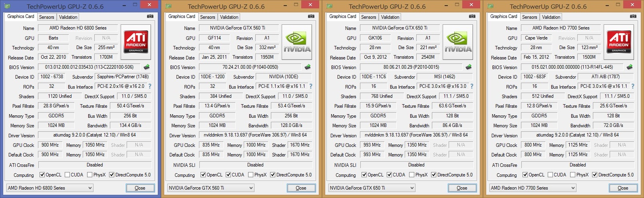The width and height of the screenshot is (644, 198).
Task: Click NVIDIA logo in GTX 560 Ti window
Action: tap(297, 42)
